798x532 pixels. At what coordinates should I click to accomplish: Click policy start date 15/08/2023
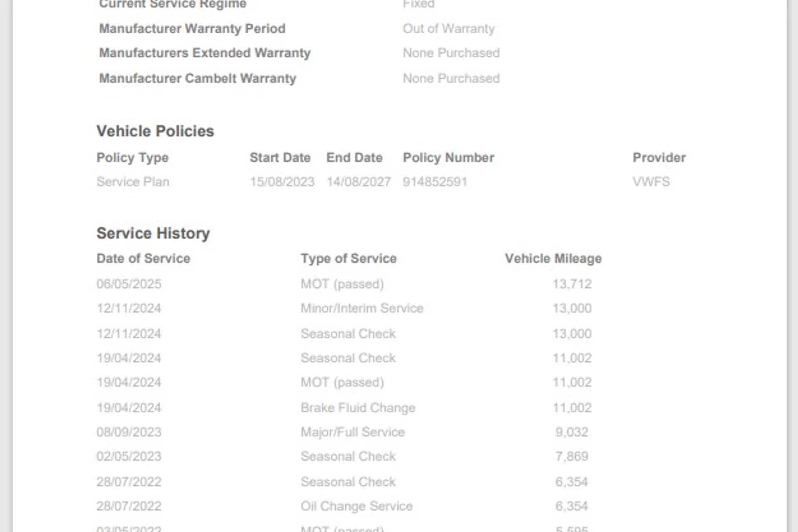282,182
